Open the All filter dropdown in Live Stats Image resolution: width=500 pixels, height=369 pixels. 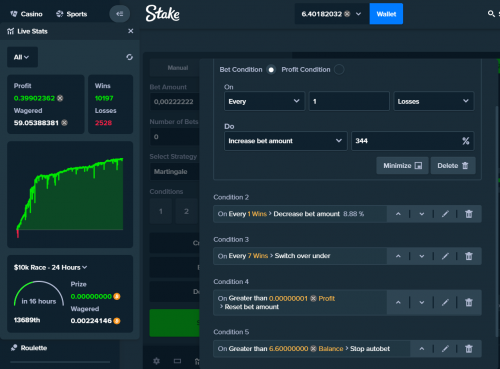(22, 57)
